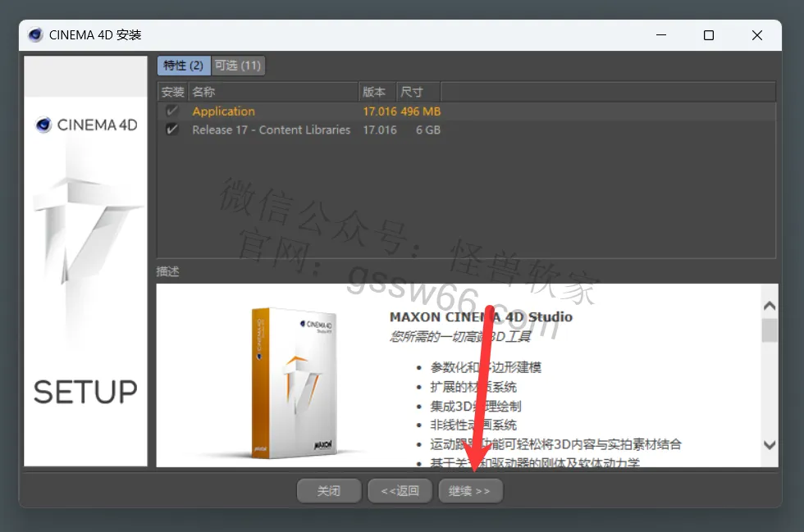Image resolution: width=804 pixels, height=532 pixels.
Task: Click the <<返回 button
Action: tap(400, 491)
